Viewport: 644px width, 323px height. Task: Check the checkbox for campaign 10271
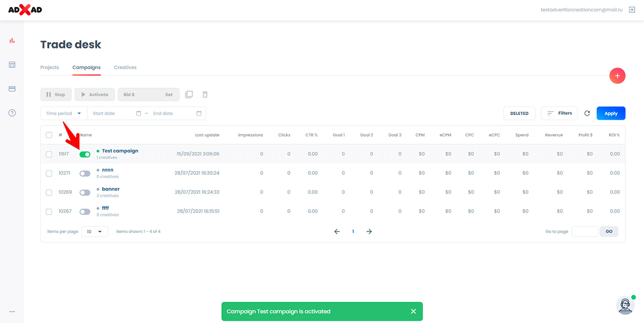[49, 173]
